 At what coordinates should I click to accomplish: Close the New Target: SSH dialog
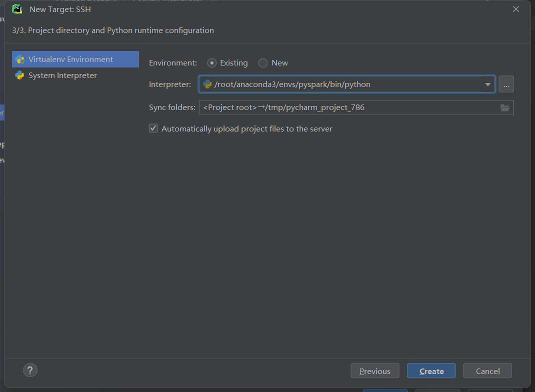[x=516, y=9]
